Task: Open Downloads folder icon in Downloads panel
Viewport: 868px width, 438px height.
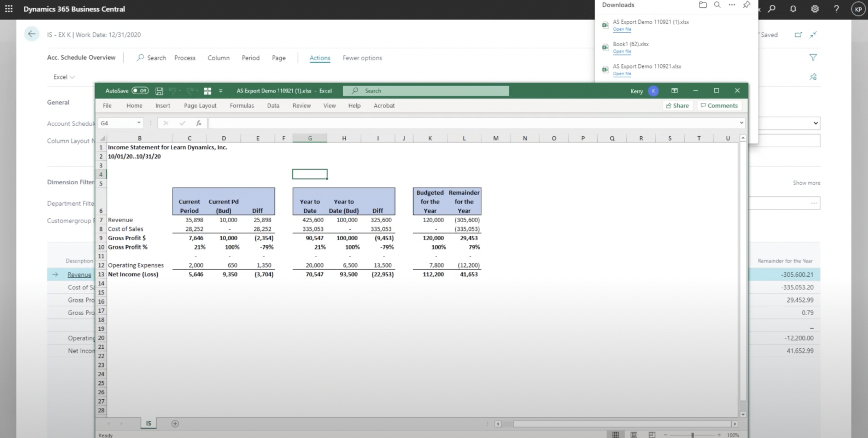Action: click(x=703, y=5)
